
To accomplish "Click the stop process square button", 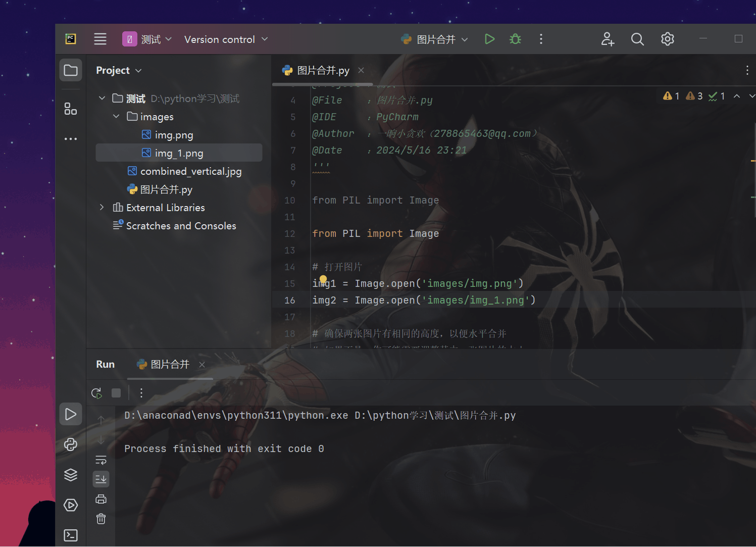I will [x=116, y=393].
